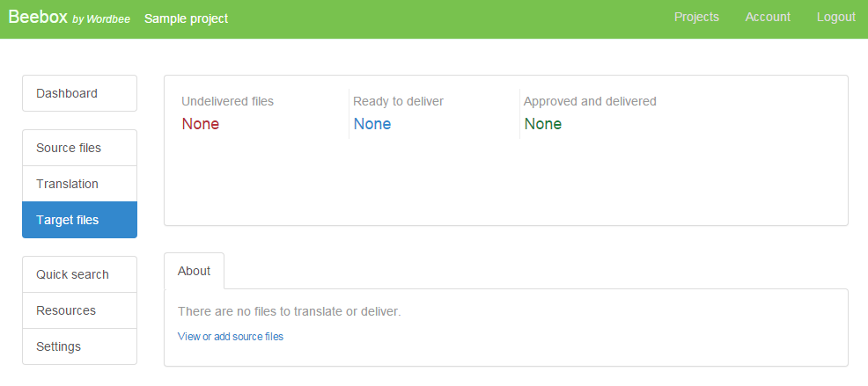Click Logout in the header
The height and width of the screenshot is (386, 868).
pos(835,17)
